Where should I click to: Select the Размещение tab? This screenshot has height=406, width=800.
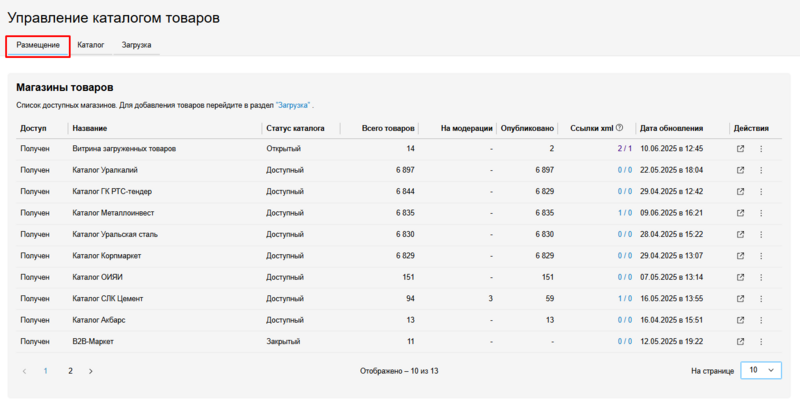click(x=38, y=46)
